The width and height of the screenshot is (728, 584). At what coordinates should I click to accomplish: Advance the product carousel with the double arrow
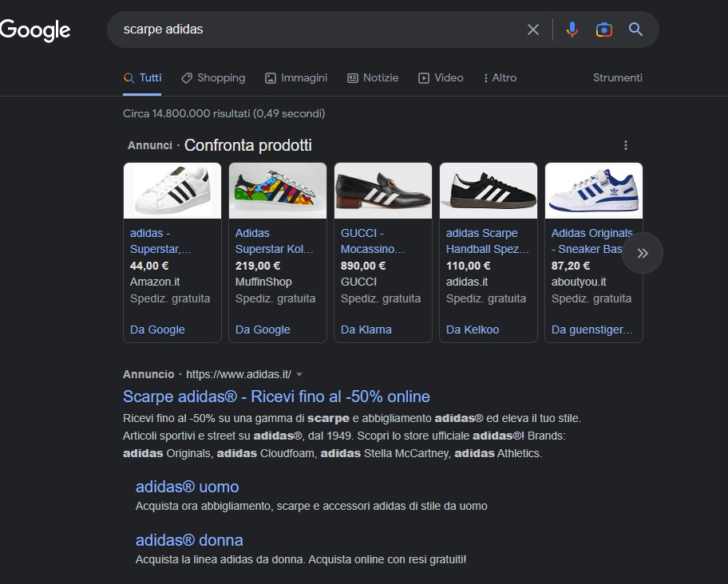(642, 253)
